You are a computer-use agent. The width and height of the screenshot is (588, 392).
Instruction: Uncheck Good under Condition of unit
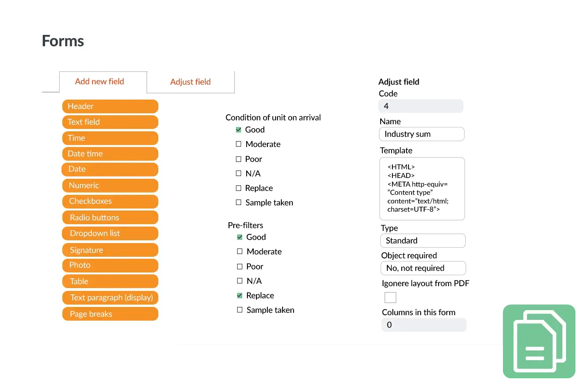coord(239,130)
